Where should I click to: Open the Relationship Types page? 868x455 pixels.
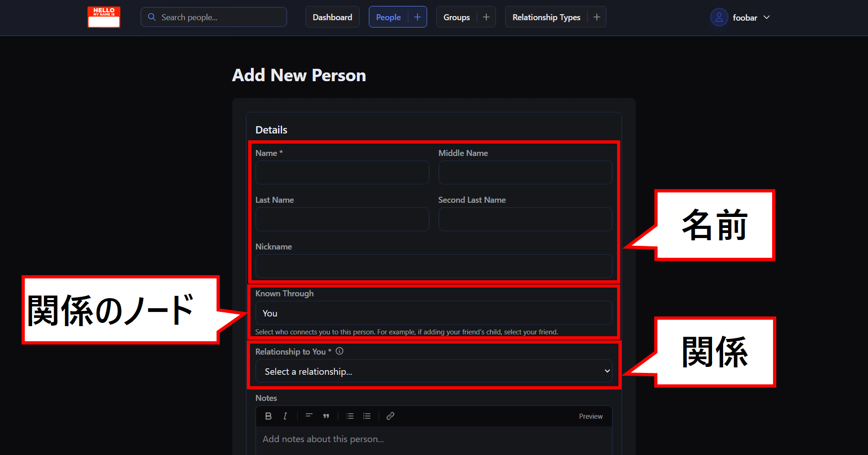(x=546, y=17)
